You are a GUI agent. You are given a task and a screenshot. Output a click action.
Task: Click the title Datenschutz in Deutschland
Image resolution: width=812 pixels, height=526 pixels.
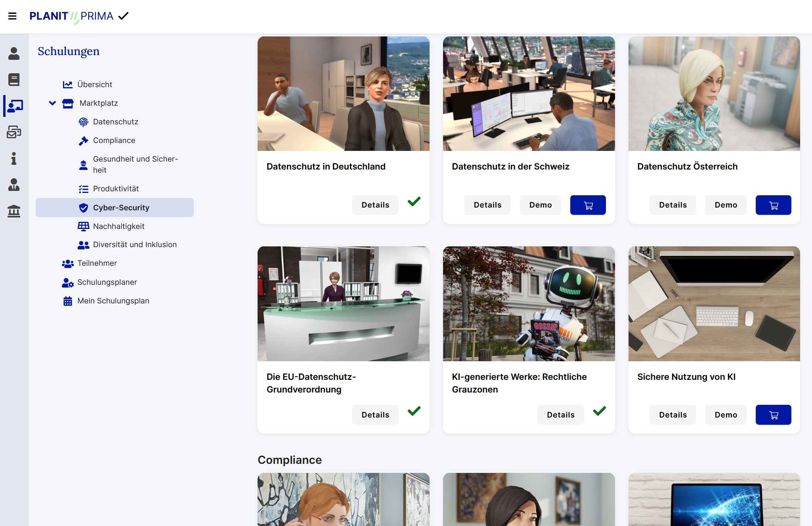326,166
